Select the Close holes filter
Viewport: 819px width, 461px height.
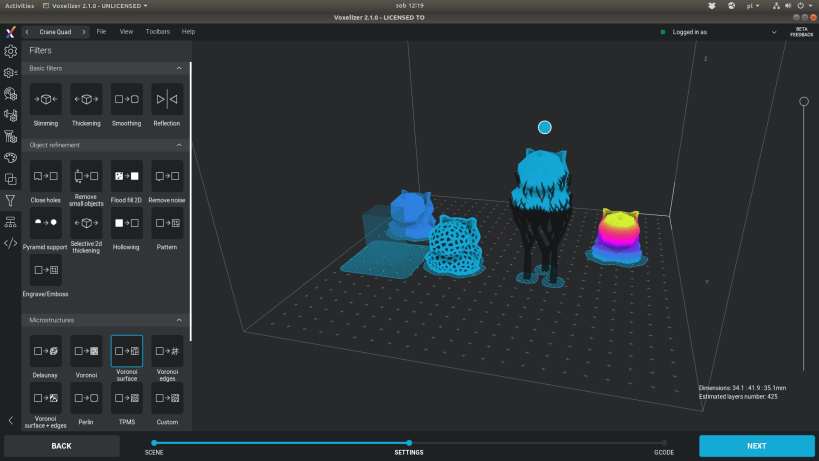coord(46,176)
